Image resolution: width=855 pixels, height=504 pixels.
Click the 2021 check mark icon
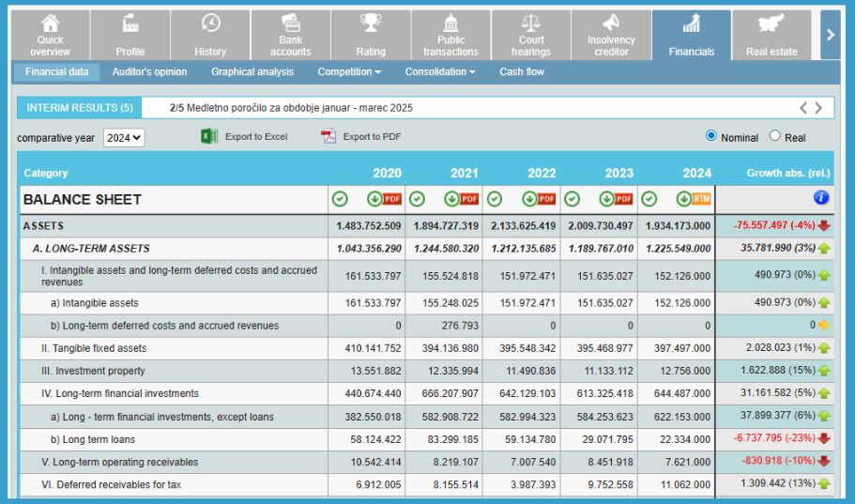(x=417, y=199)
